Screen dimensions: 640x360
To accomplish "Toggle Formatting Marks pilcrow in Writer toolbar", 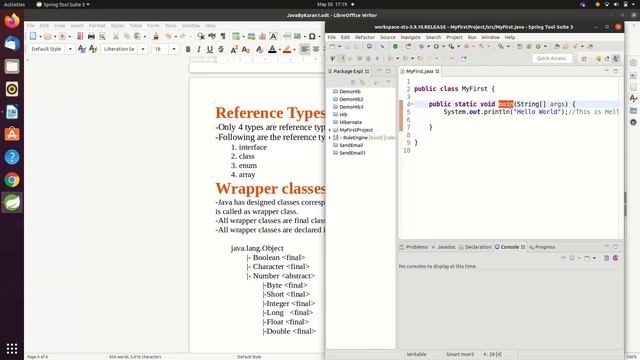I will click(223, 36).
